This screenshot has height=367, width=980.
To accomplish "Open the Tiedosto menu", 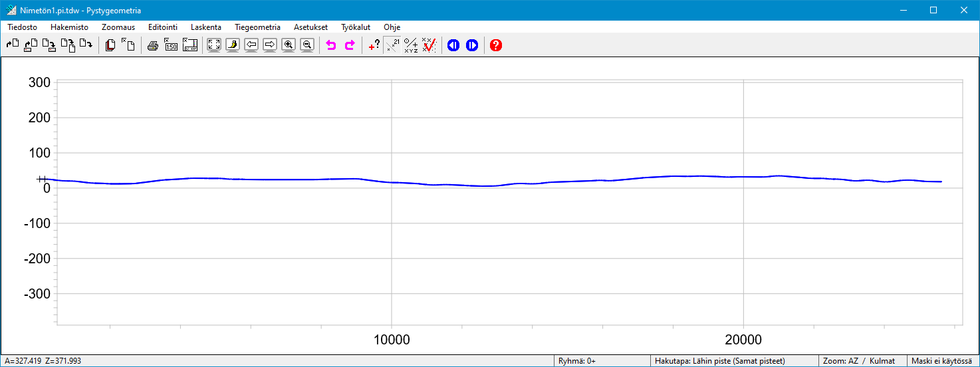I will click(x=23, y=27).
